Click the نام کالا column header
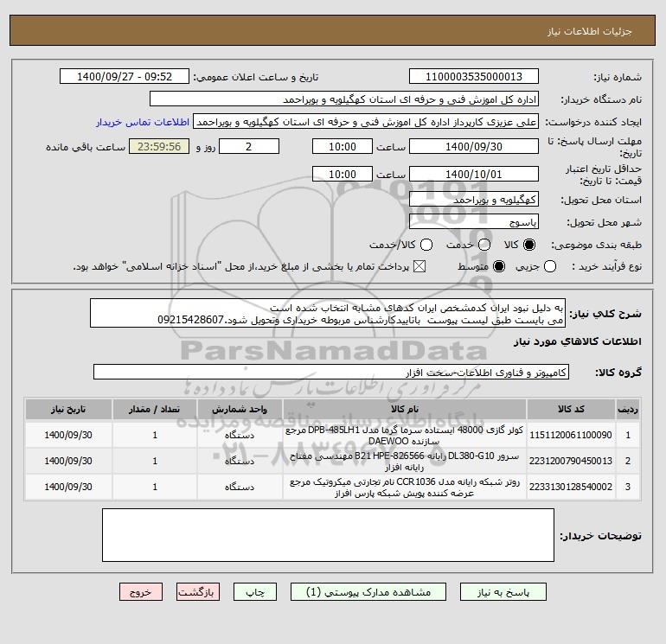Image resolution: width=666 pixels, height=644 pixels. [x=405, y=410]
